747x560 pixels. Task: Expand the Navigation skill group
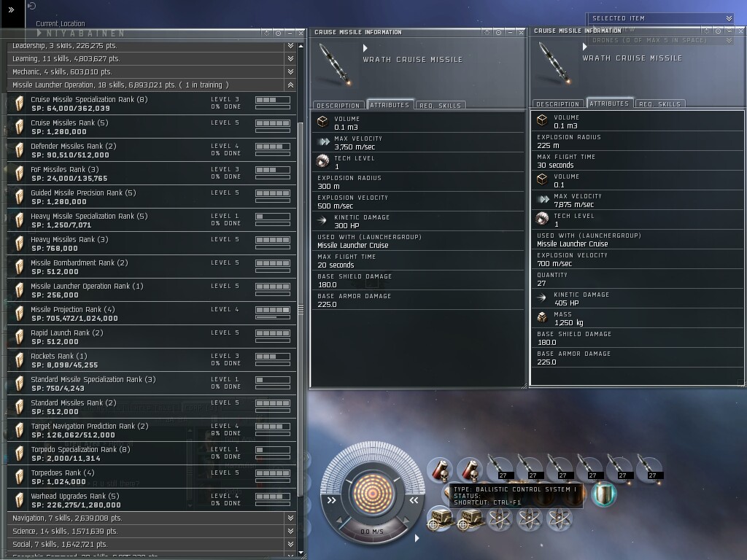290,518
